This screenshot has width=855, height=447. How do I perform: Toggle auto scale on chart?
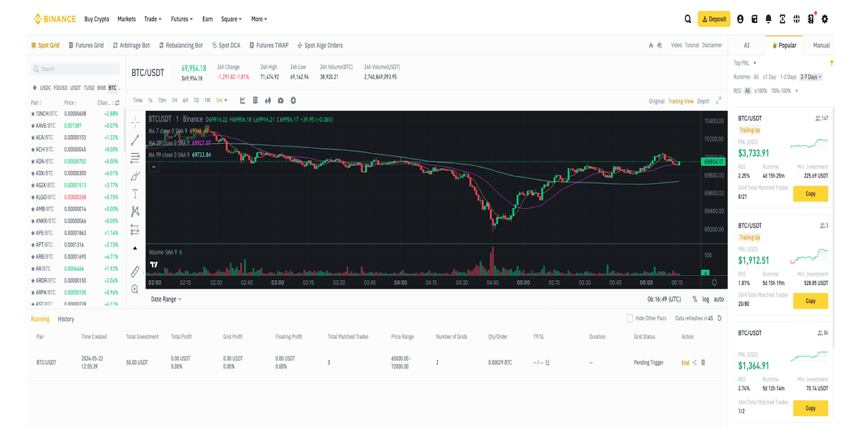pyautogui.click(x=719, y=299)
